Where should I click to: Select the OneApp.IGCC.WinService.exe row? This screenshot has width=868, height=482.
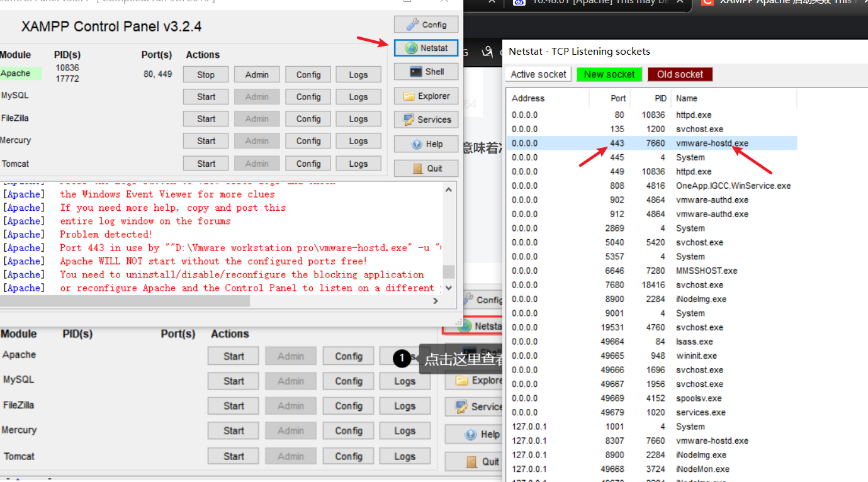coord(651,186)
